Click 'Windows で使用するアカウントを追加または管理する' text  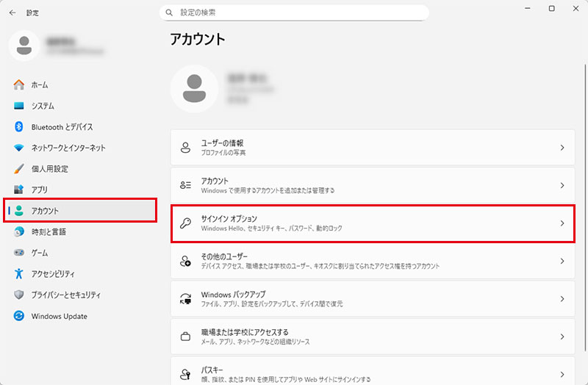[x=268, y=190]
